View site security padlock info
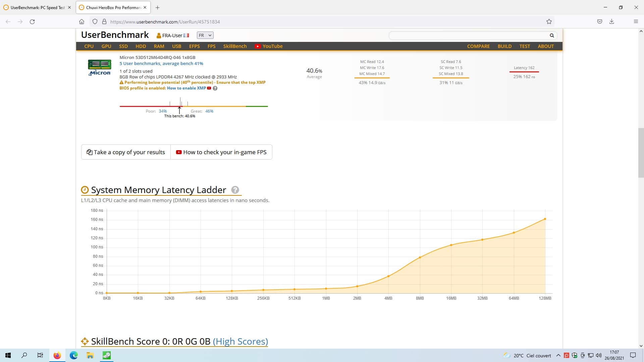 104,21
